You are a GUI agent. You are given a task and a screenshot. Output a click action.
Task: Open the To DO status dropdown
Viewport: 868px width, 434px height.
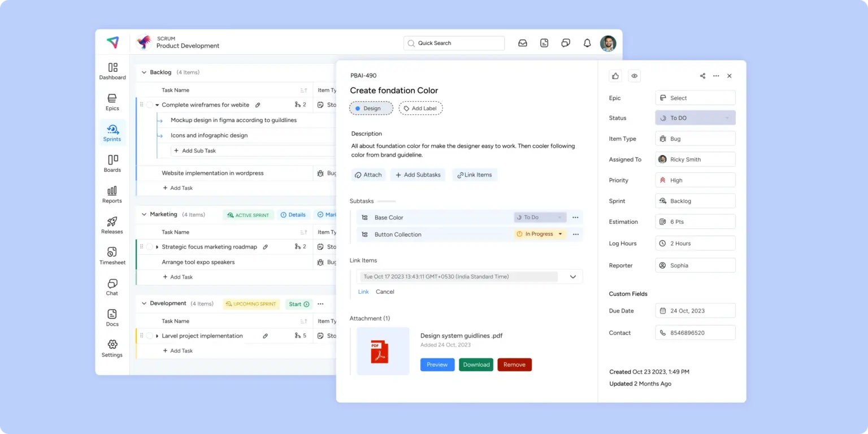(x=695, y=118)
